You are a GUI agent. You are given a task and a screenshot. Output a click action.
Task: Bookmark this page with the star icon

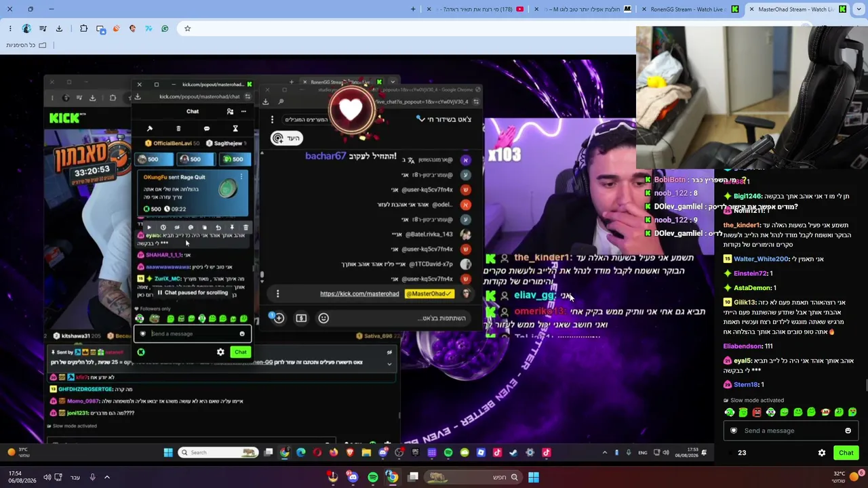coord(188,28)
